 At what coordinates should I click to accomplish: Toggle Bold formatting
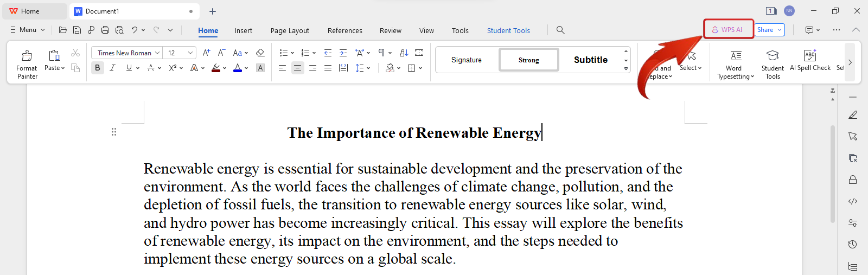[x=98, y=68]
